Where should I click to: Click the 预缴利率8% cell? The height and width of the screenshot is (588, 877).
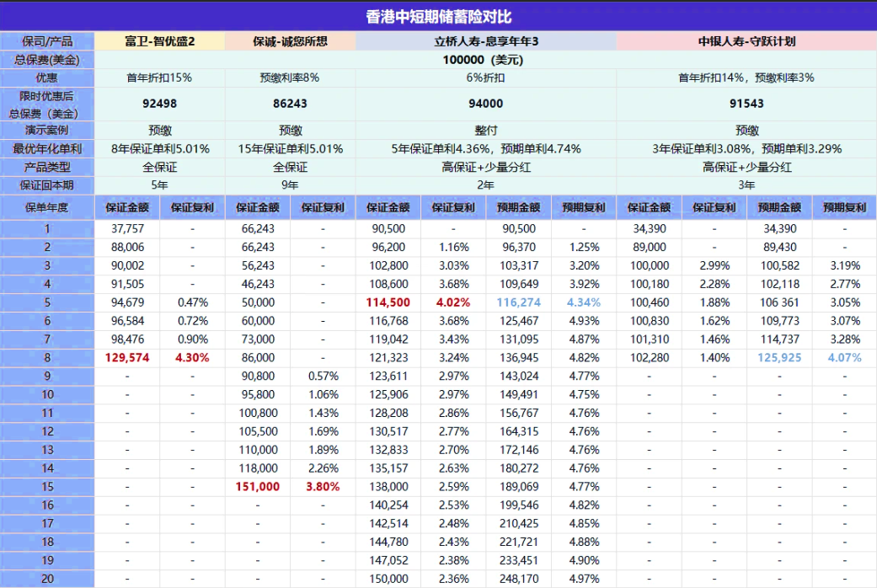click(290, 78)
